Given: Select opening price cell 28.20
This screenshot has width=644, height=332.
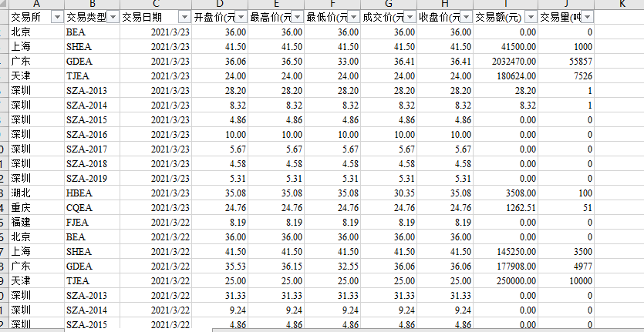Looking at the screenshot, I should coord(220,91).
